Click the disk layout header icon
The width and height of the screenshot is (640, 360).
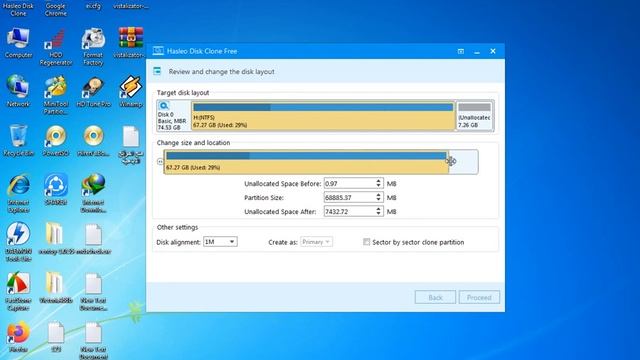pos(157,71)
